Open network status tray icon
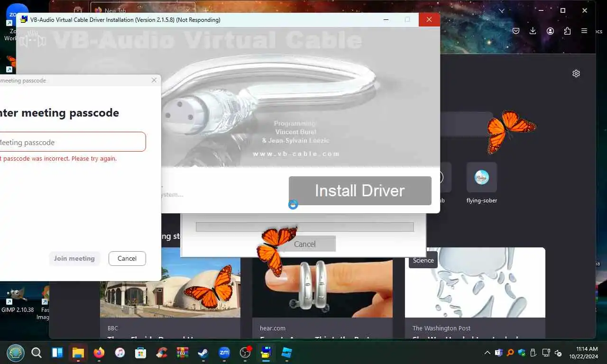Viewport: 607px width, 364px height. (x=546, y=353)
